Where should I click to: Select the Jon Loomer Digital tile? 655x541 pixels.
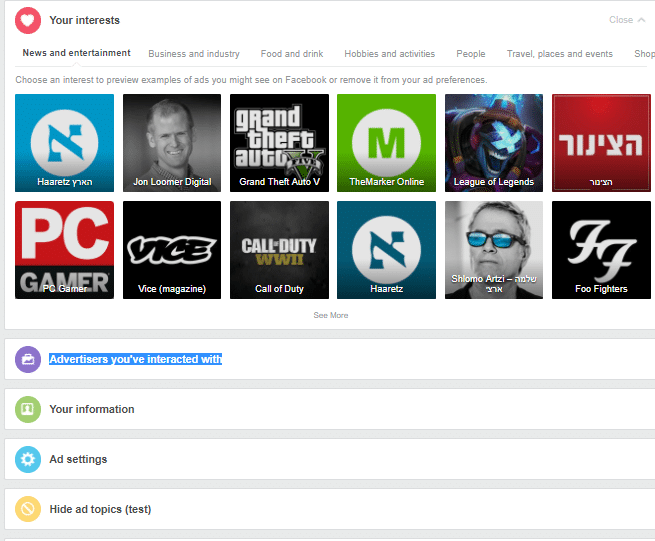tap(172, 143)
